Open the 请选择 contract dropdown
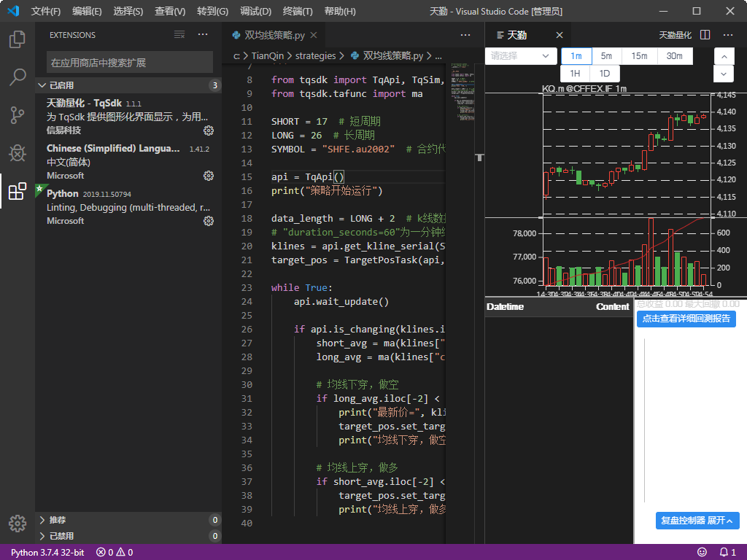The image size is (747, 560). click(x=521, y=56)
